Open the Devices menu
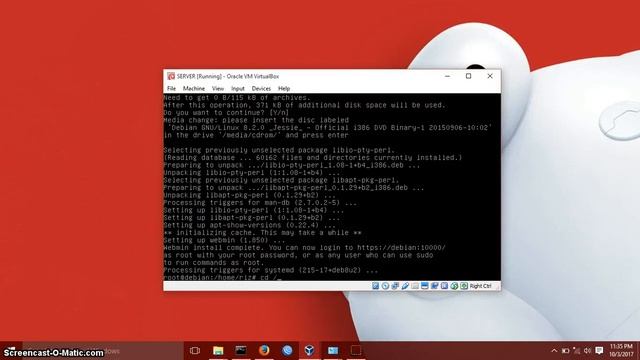Viewport: 640px width, 360px height. pos(261,89)
